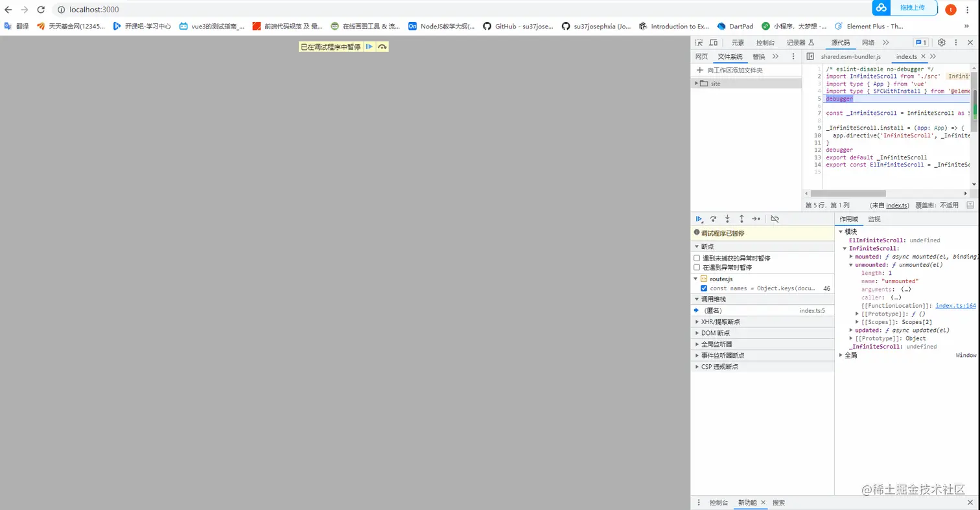
Task: Switch to 监视 watch tab
Action: coord(874,219)
